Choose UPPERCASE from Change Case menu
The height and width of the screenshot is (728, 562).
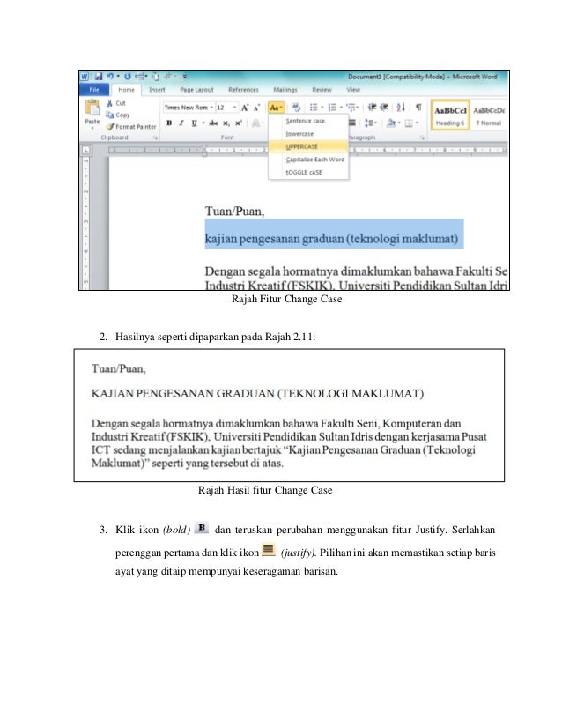(x=308, y=146)
